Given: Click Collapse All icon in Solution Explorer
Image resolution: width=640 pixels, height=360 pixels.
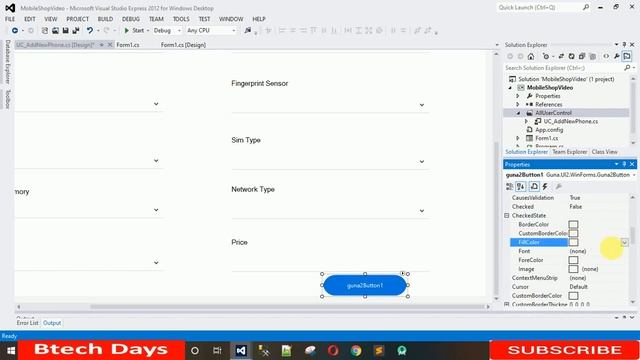Looking at the screenshot, I should coord(582,56).
